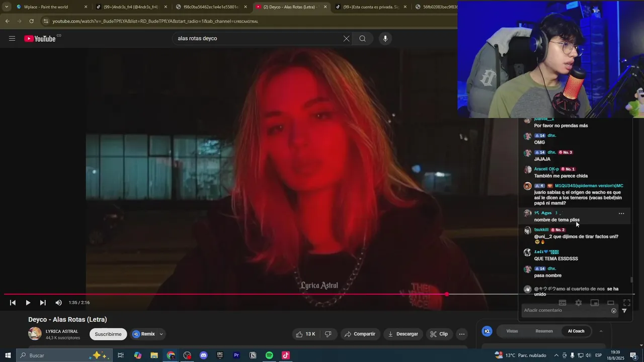Toggle theater mode
This screenshot has height=362, width=644.
[x=611, y=303]
